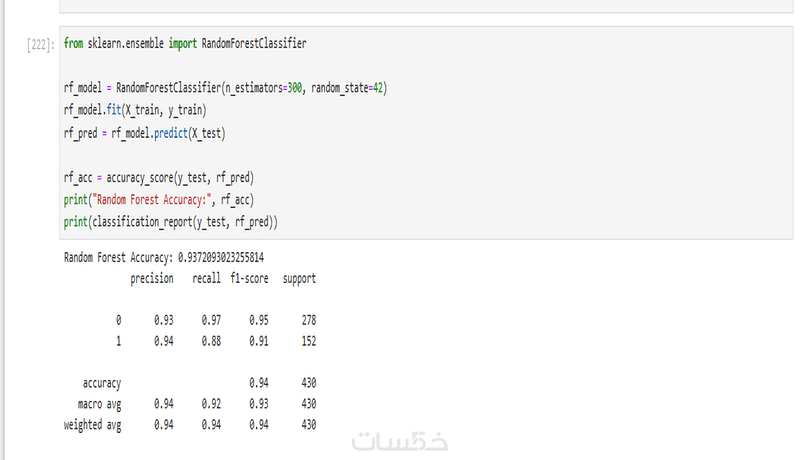Click the accuracy output value 0.9372093023255814
This screenshot has width=800, height=460.
point(221,258)
